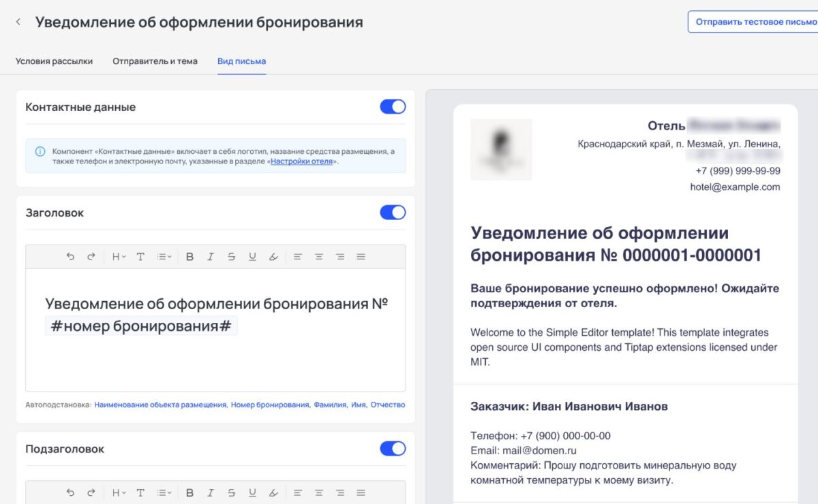Open the list style dropdown
This screenshot has width=818, height=504.
(164, 257)
